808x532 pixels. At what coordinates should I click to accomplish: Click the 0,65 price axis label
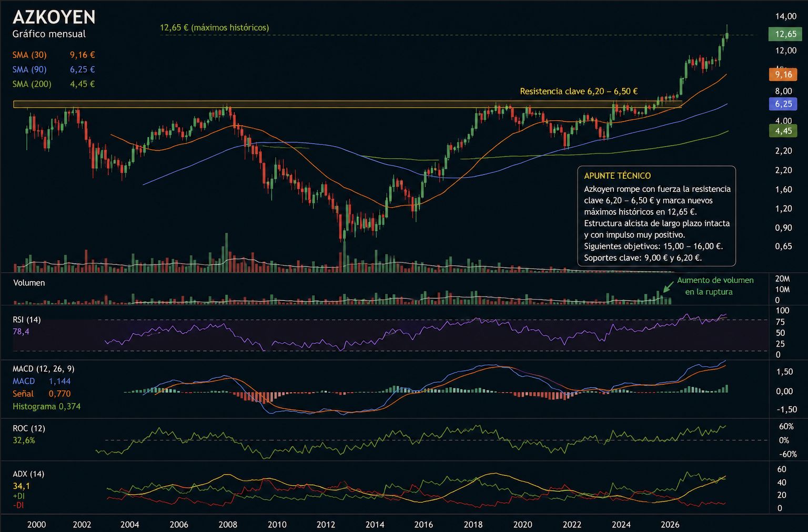[783, 246]
